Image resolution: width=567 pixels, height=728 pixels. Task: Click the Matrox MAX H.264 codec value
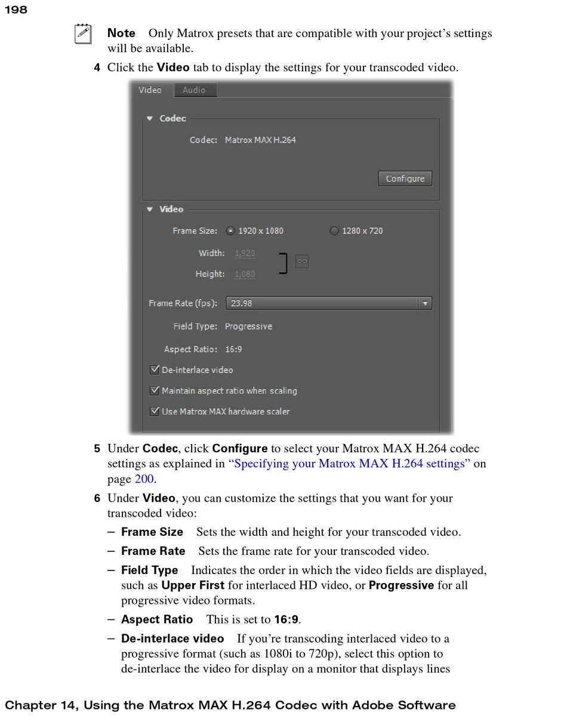tap(260, 140)
